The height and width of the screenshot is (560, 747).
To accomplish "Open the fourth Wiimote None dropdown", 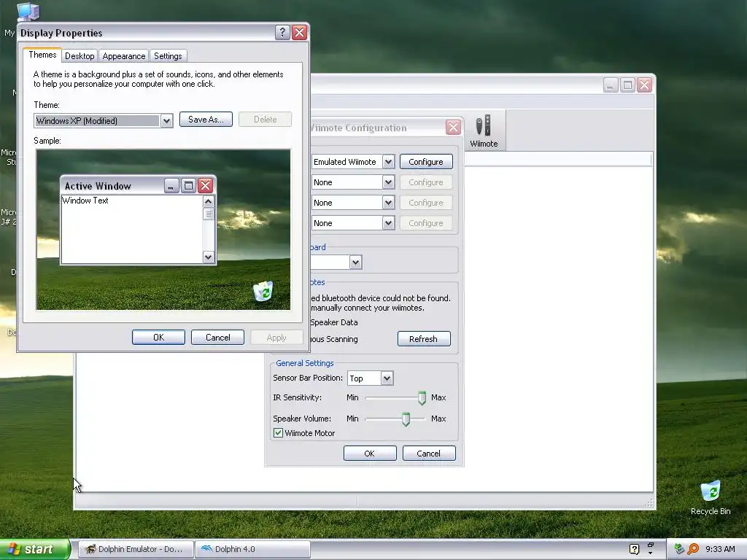I will tap(388, 223).
